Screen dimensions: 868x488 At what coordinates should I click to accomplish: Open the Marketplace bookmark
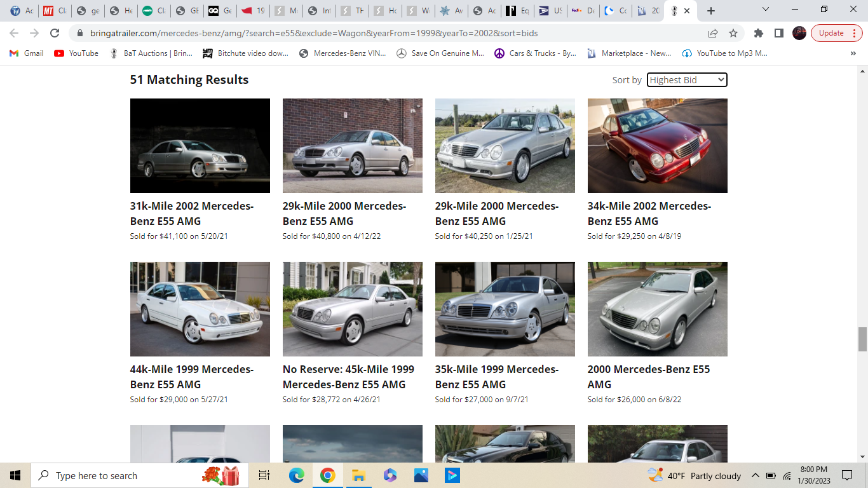coord(629,53)
